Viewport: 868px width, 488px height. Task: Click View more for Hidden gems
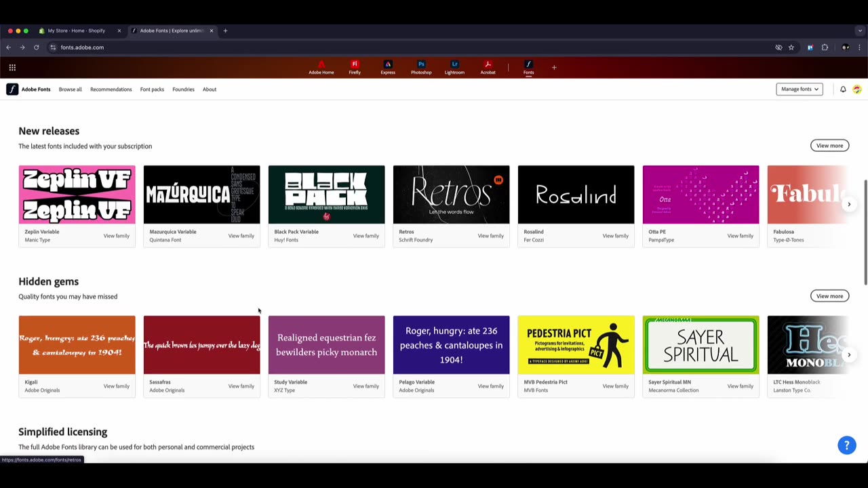[x=829, y=296]
